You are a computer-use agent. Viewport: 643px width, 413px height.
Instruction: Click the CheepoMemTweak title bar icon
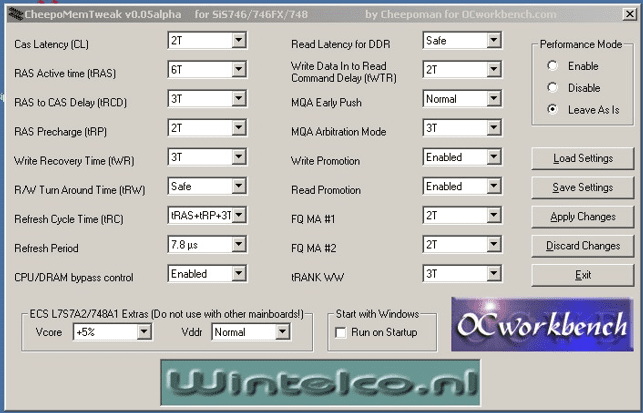[16, 14]
